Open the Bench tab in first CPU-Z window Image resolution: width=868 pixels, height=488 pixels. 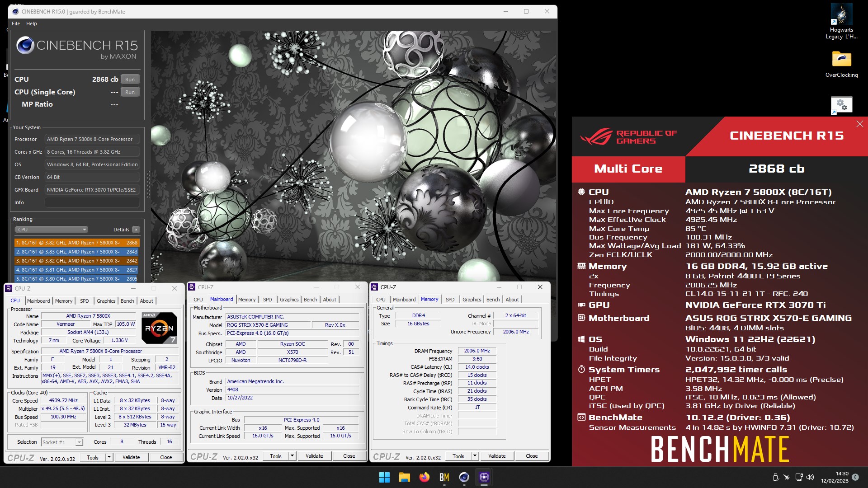tap(127, 301)
